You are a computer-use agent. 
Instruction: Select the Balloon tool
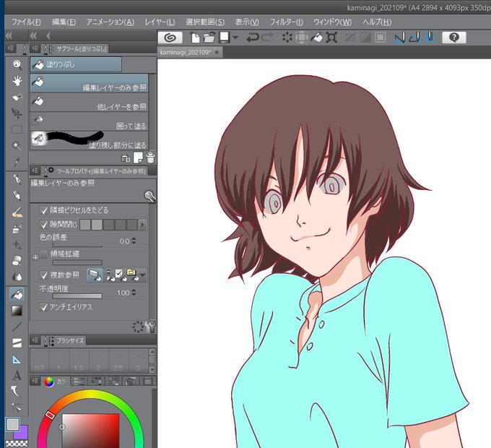click(17, 392)
